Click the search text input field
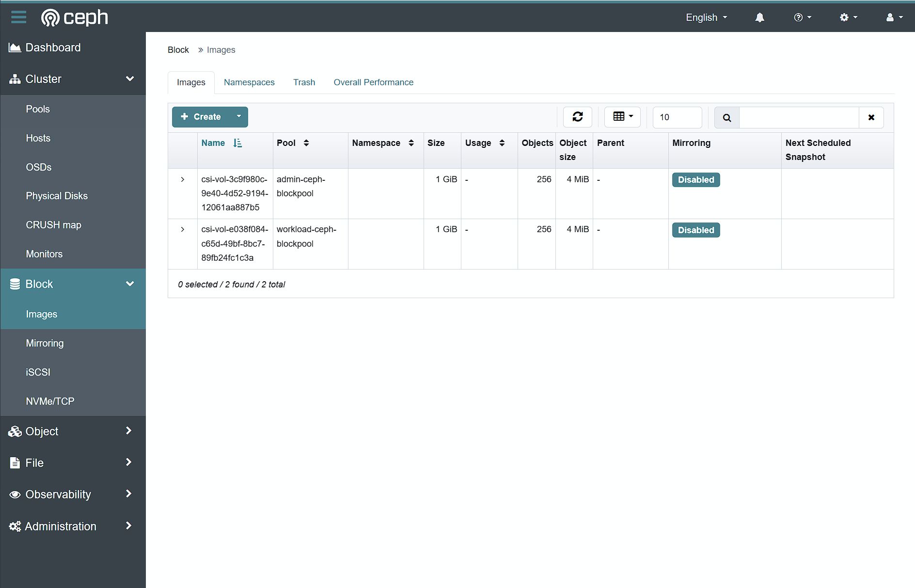The width and height of the screenshot is (915, 588). 799,117
